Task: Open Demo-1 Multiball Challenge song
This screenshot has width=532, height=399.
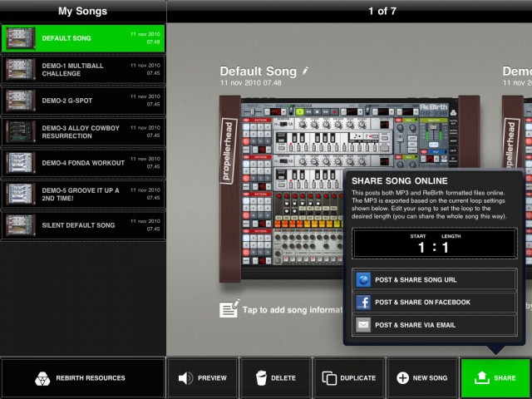Action: tap(83, 69)
